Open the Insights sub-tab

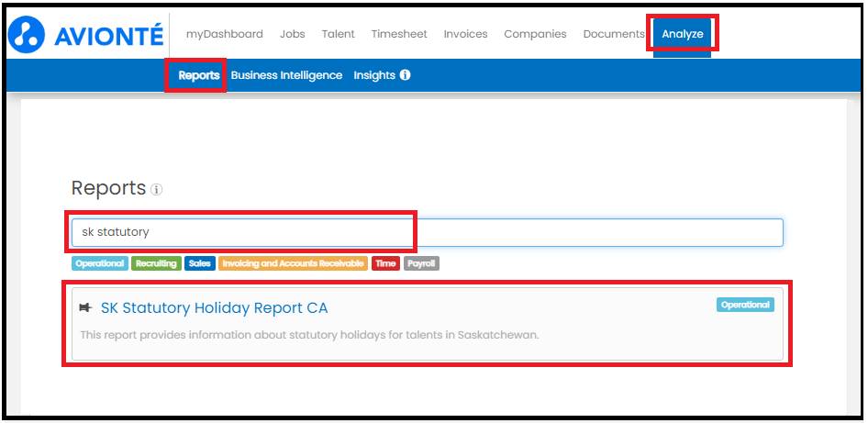pos(374,75)
